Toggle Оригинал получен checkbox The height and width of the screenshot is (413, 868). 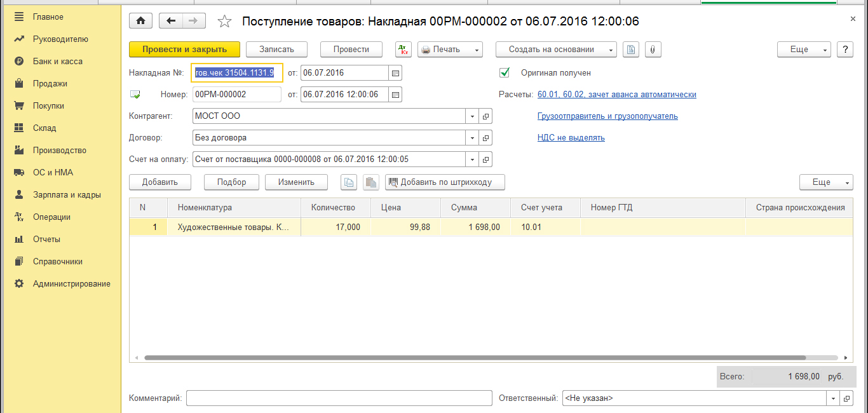[505, 73]
